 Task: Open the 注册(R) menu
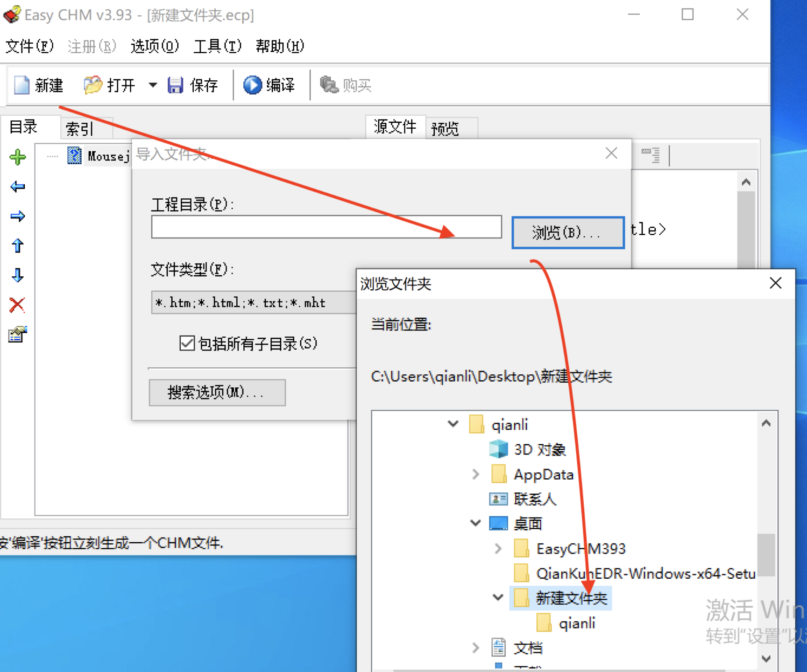click(92, 46)
